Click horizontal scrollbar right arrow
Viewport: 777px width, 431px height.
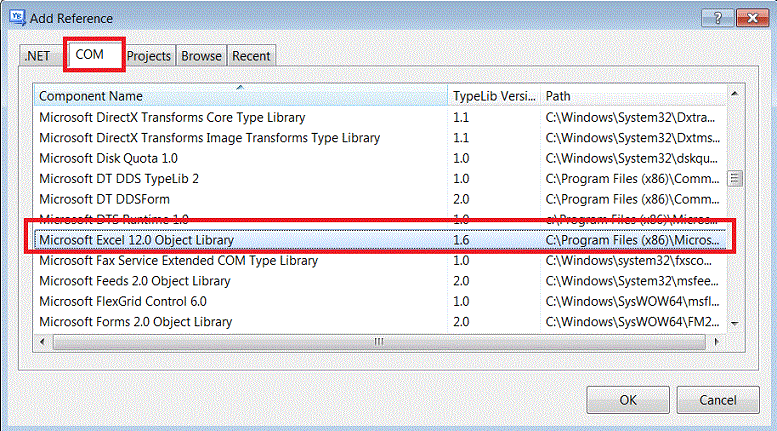point(716,341)
